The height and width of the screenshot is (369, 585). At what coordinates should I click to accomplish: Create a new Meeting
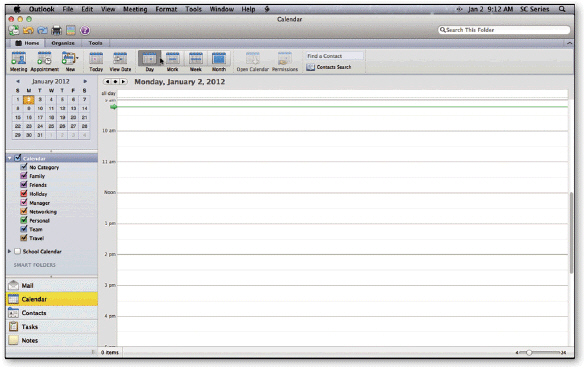point(18,62)
